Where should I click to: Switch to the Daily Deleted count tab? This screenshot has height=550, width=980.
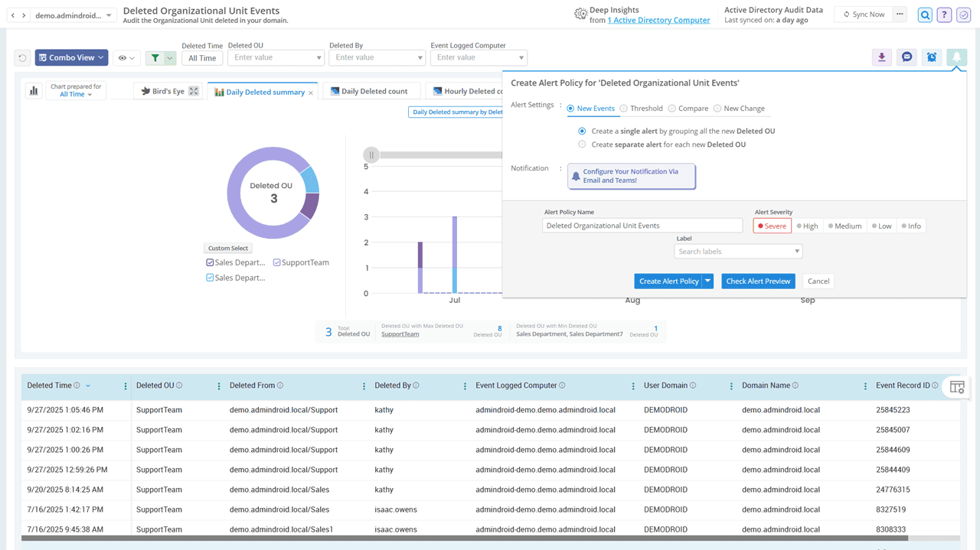point(373,92)
